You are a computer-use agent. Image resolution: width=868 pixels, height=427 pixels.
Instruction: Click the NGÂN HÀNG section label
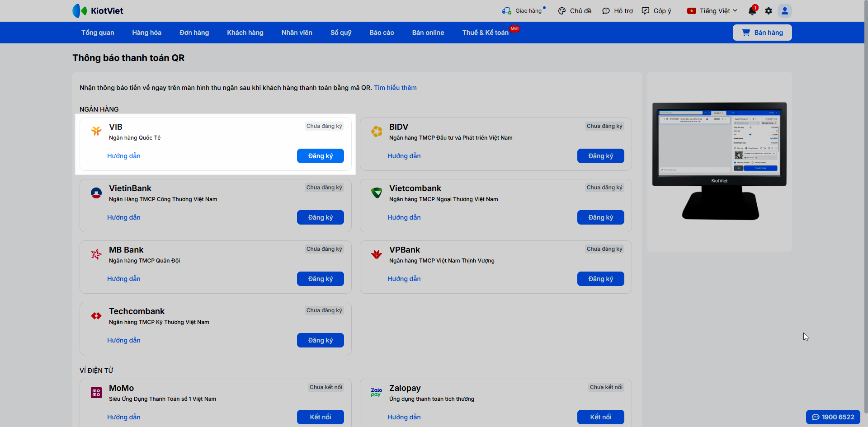click(99, 109)
